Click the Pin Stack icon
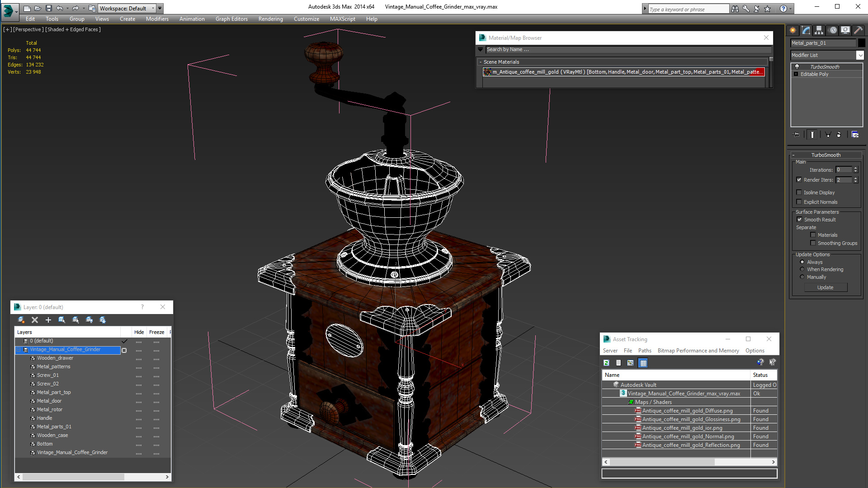The width and height of the screenshot is (868, 488). click(x=797, y=134)
